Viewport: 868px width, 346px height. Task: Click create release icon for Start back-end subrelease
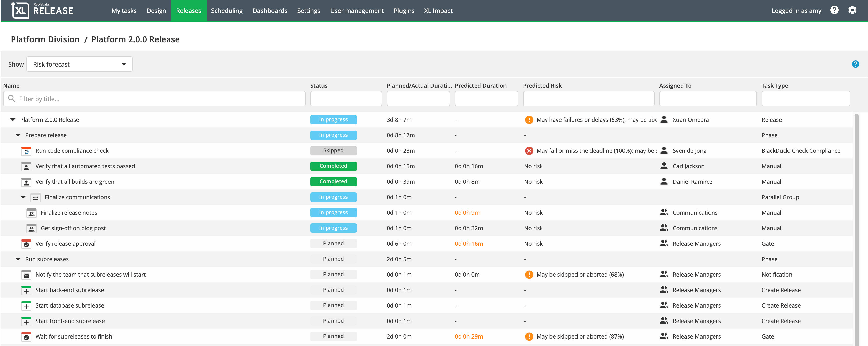click(26, 291)
